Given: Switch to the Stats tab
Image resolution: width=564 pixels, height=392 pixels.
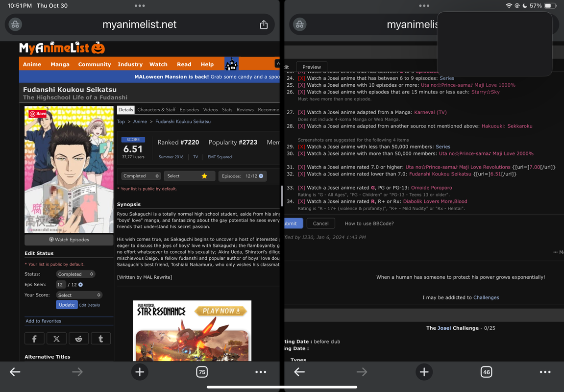Looking at the screenshot, I should click(227, 110).
